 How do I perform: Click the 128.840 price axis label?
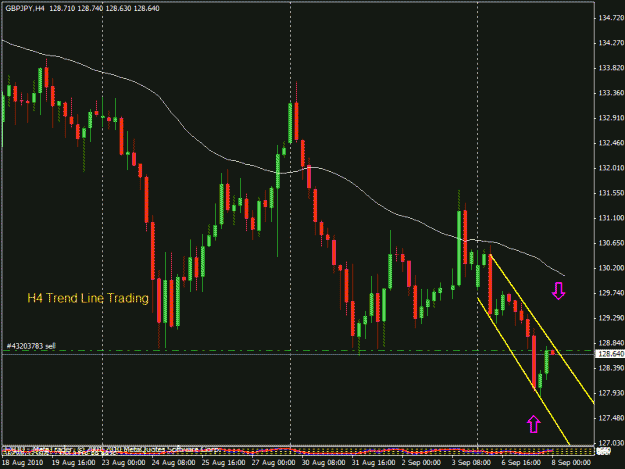click(611, 343)
